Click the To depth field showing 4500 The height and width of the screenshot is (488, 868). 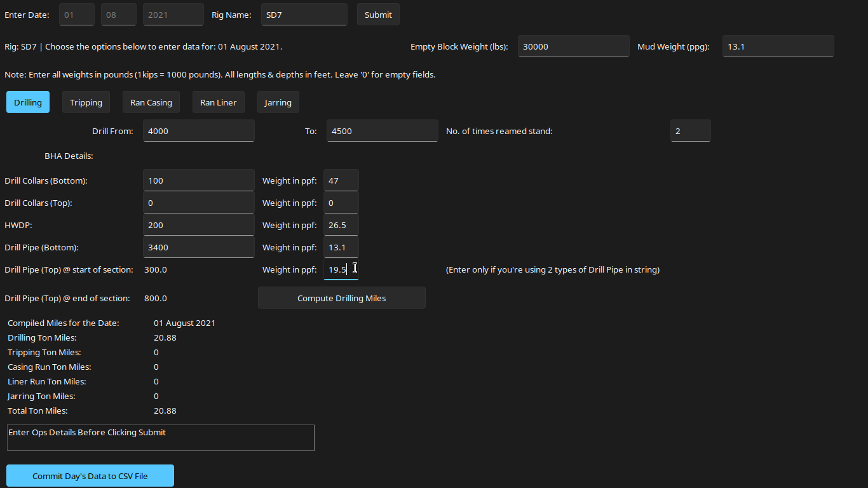click(x=382, y=130)
